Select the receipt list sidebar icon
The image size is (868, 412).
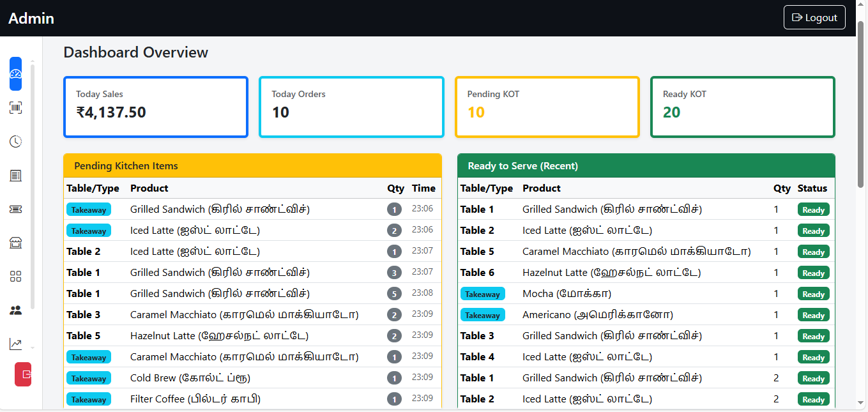(15, 176)
